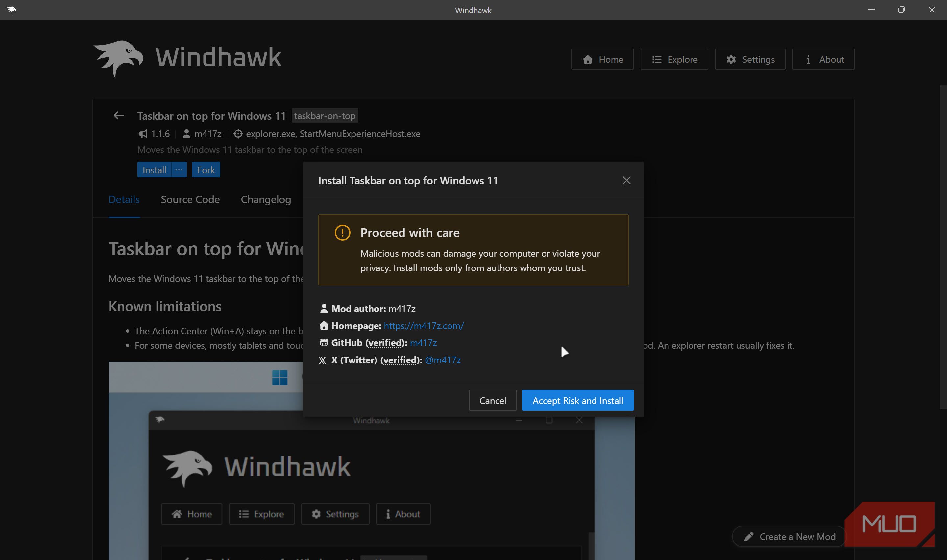Screen dimensions: 947x560
Task: Open the @m417z Twitter link
Action: point(442,360)
